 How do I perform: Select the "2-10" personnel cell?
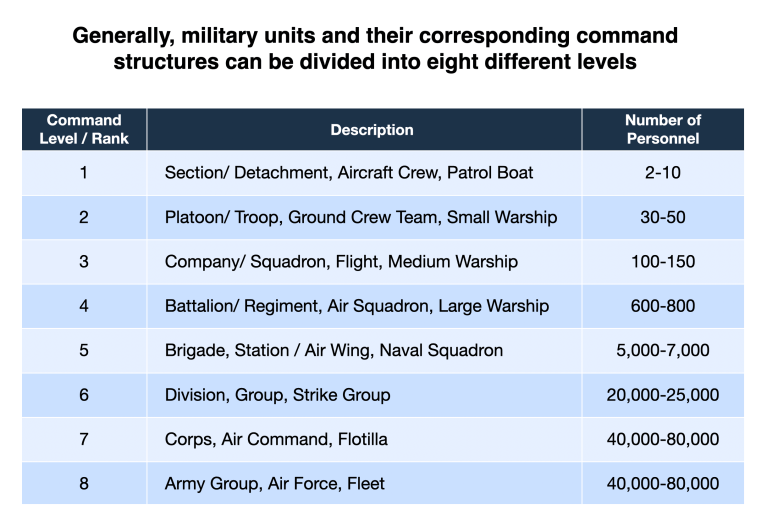tap(662, 173)
